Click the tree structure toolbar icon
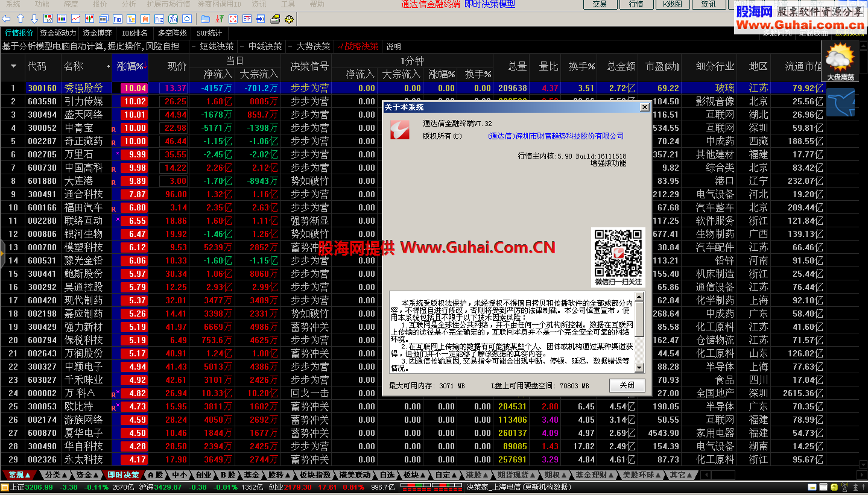This screenshot has width=868, height=495. coord(131,19)
